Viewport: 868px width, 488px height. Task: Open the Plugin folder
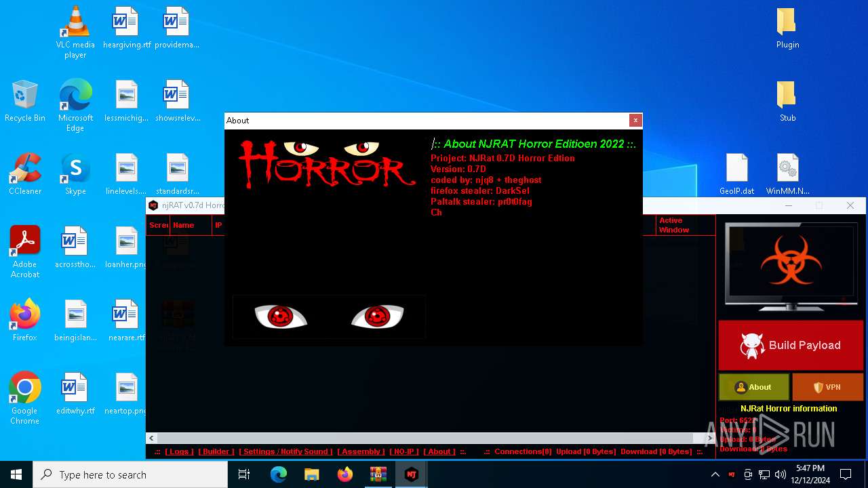[x=787, y=28]
